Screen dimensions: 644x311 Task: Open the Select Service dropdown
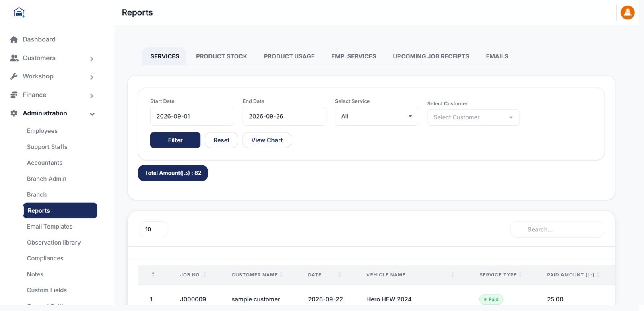coord(377,116)
